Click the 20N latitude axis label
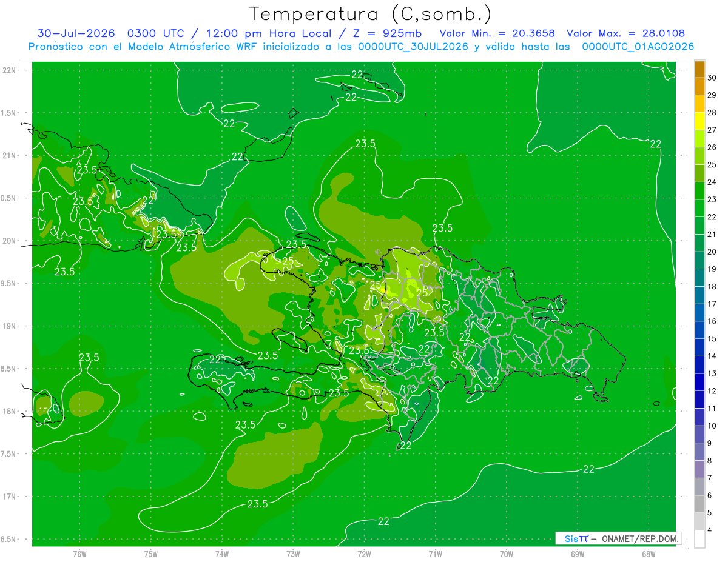 [x=10, y=241]
